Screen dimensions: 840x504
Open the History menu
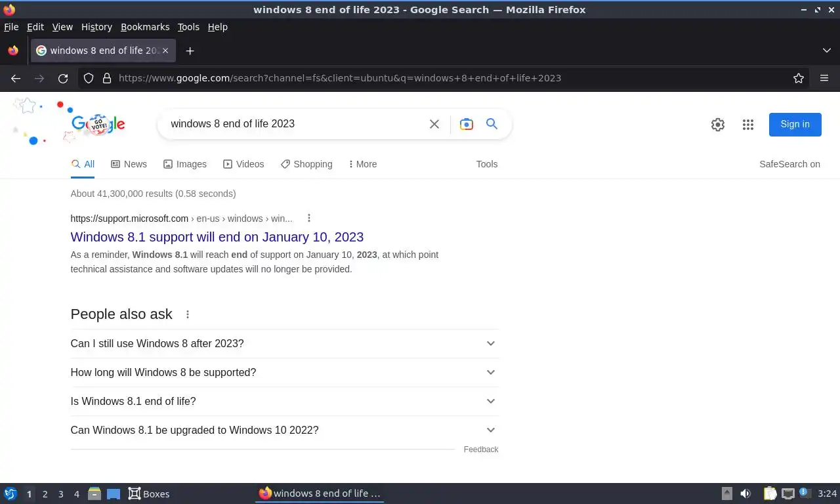tap(96, 27)
